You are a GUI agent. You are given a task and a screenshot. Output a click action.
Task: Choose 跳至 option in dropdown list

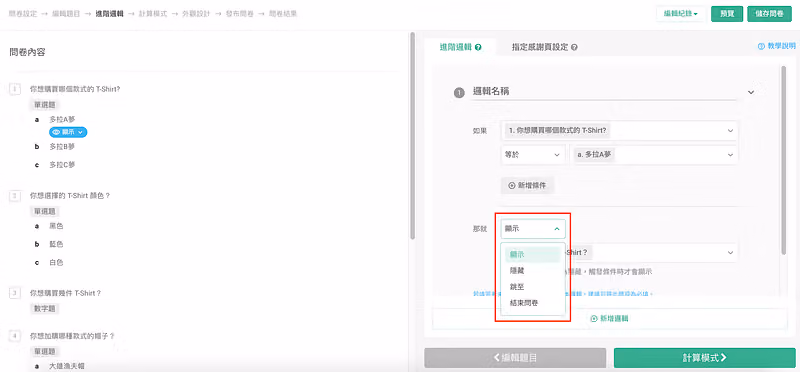click(533, 287)
